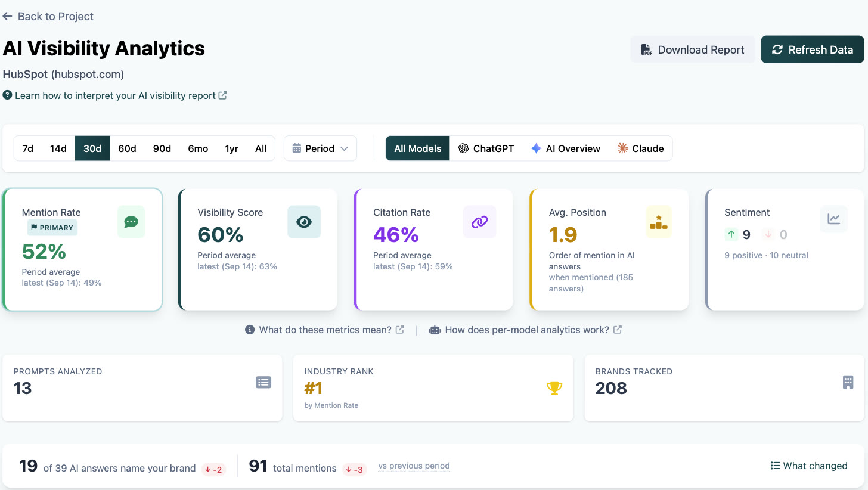
Task: Click the Mention Rate 52% value
Action: 44,252
